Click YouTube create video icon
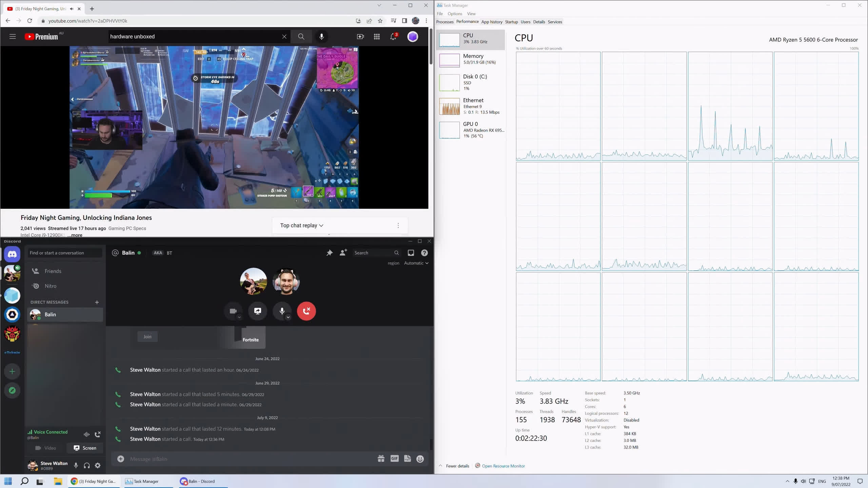Image resolution: width=868 pixels, height=488 pixels. (x=360, y=37)
